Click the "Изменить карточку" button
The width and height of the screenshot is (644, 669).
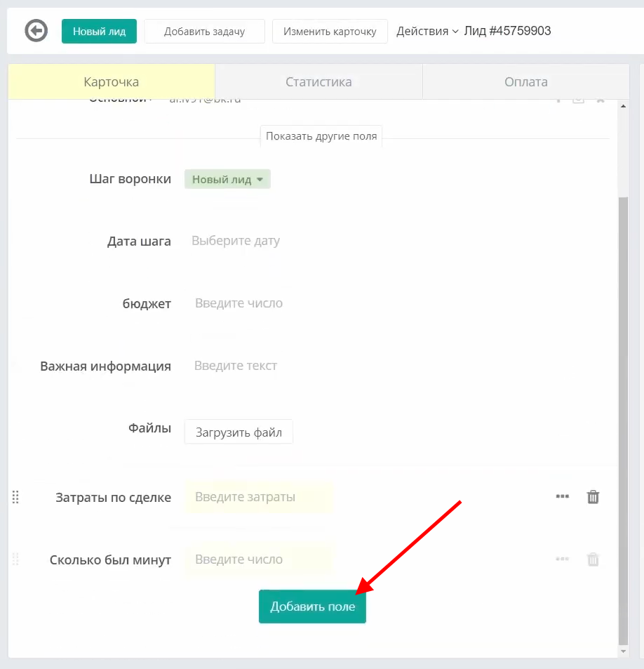click(330, 32)
